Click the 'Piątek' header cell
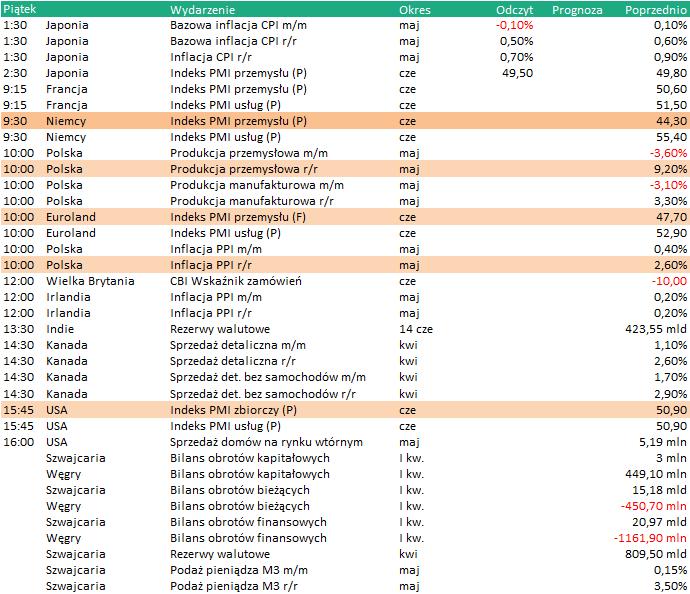Screen dimensions: 690x594 click(19, 9)
